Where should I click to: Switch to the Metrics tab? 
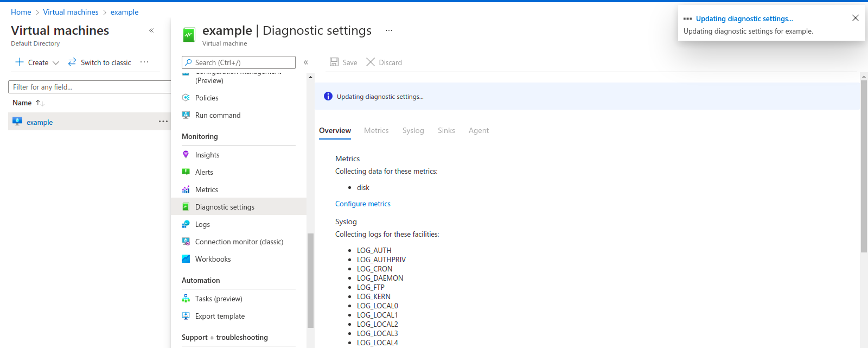point(376,130)
